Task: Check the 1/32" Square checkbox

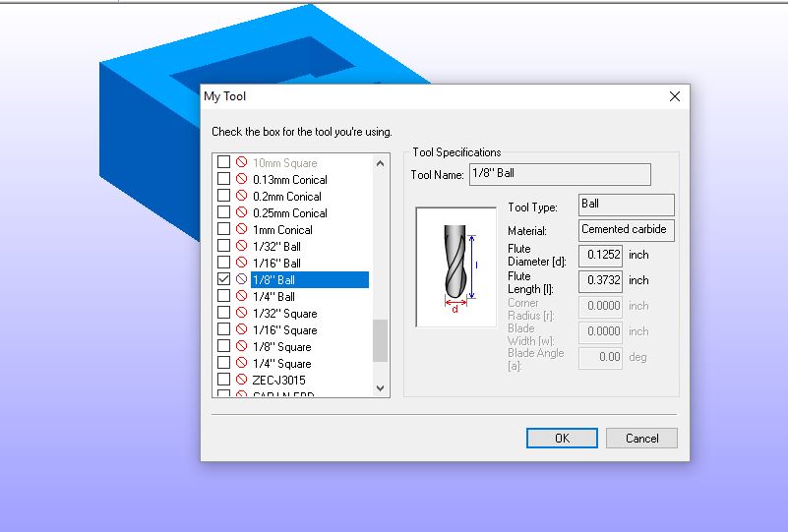Action: [x=223, y=313]
